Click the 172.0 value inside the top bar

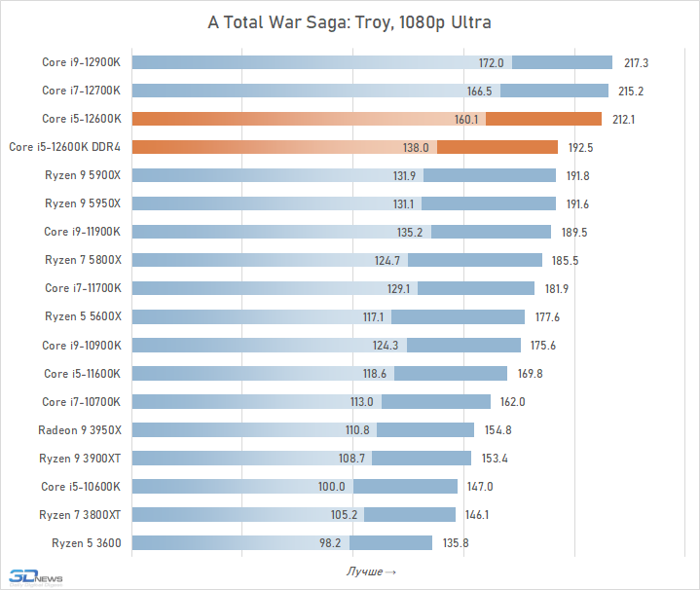492,63
